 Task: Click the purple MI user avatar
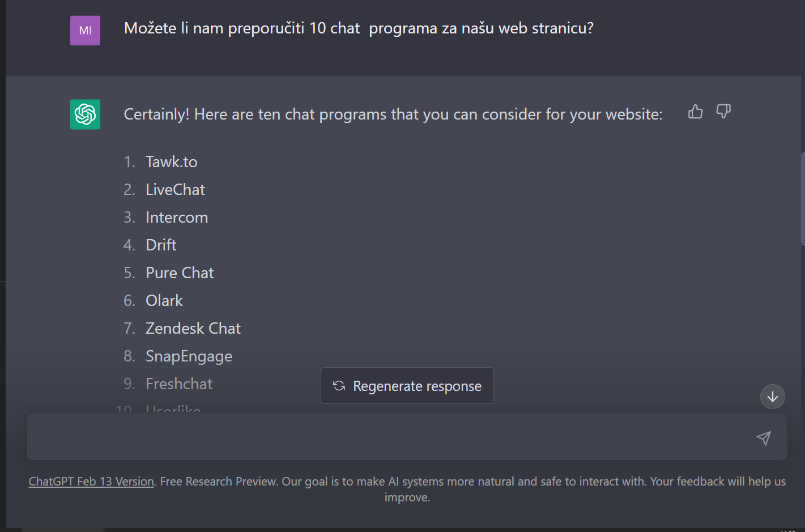pos(85,31)
